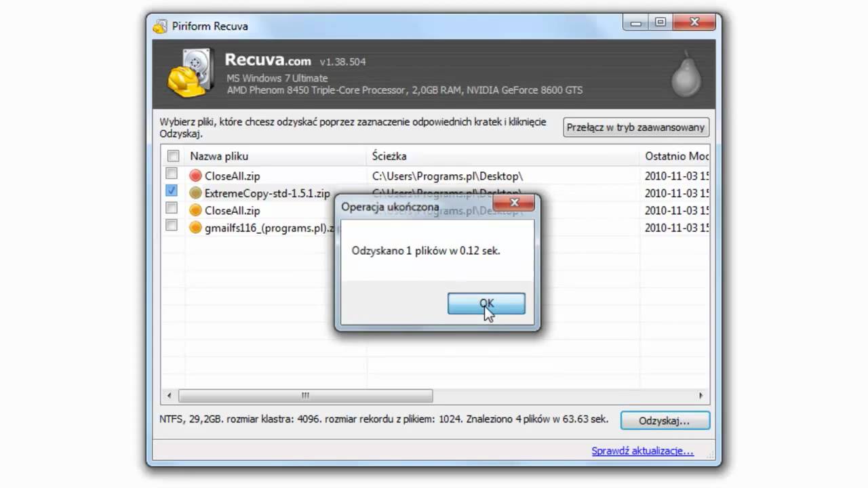868x488 pixels.
Task: Close the Operacja ukończona dialog
Action: tap(513, 203)
